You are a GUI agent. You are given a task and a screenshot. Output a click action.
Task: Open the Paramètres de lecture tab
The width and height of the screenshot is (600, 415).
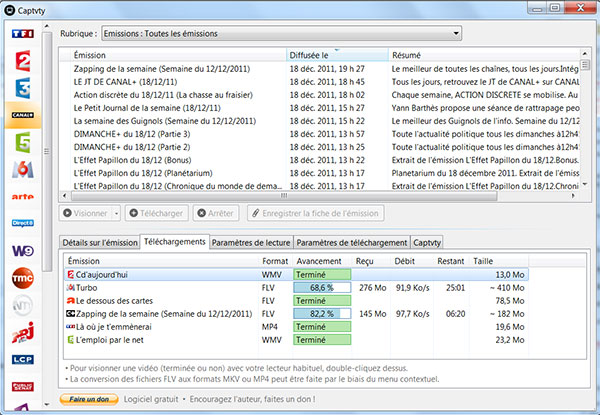(x=251, y=242)
